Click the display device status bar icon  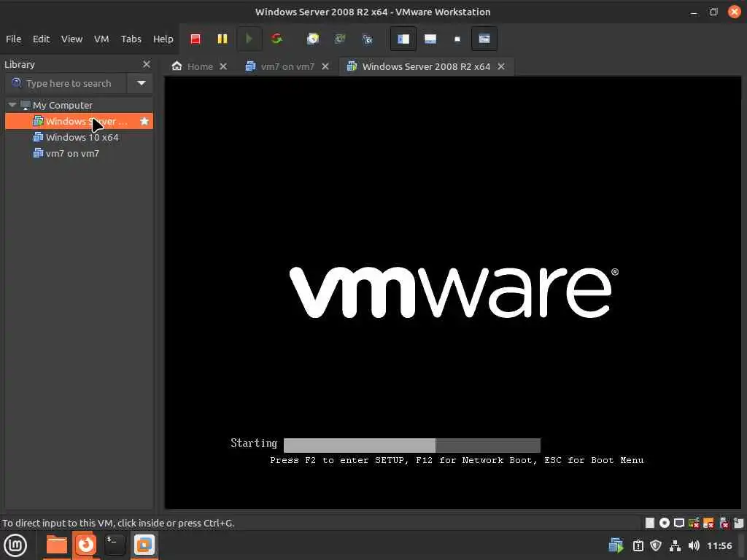[x=679, y=523]
